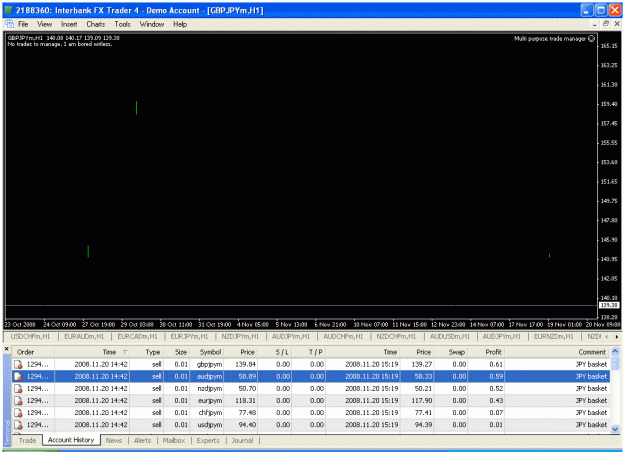The image size is (625, 452).
Task: Click the chart document icon beside File
Action: (9, 24)
